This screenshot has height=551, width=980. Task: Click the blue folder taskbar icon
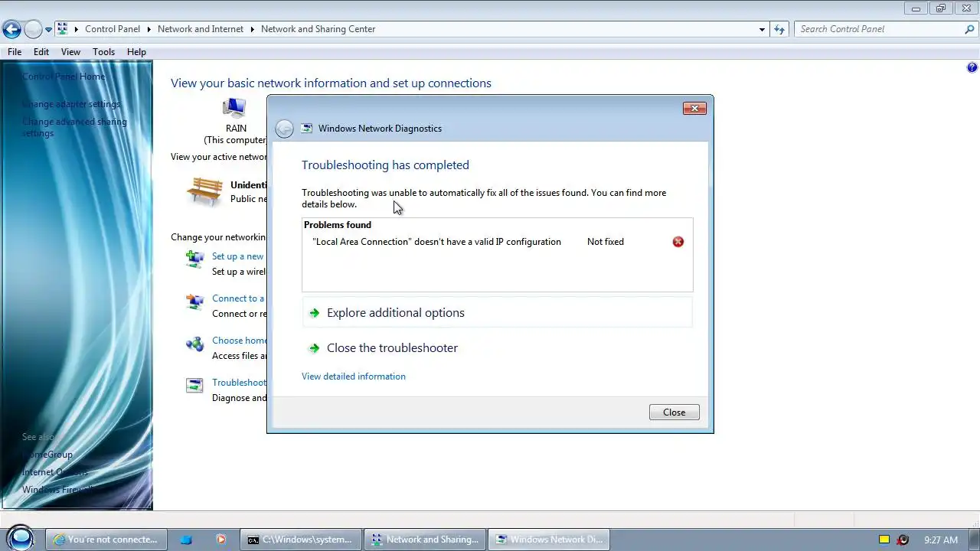(x=186, y=540)
